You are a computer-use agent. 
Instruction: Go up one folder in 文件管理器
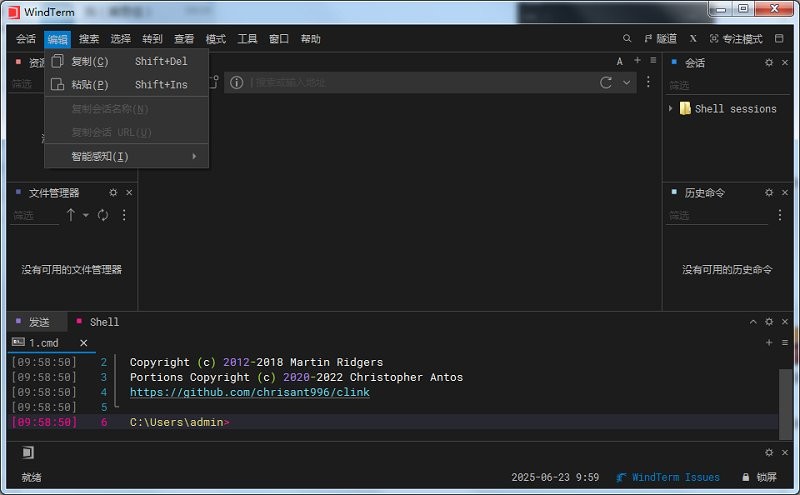pos(71,215)
